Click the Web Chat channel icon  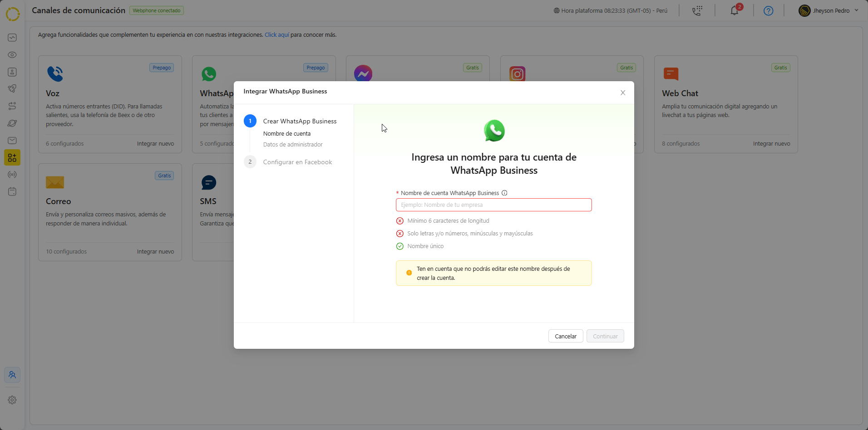pyautogui.click(x=671, y=73)
